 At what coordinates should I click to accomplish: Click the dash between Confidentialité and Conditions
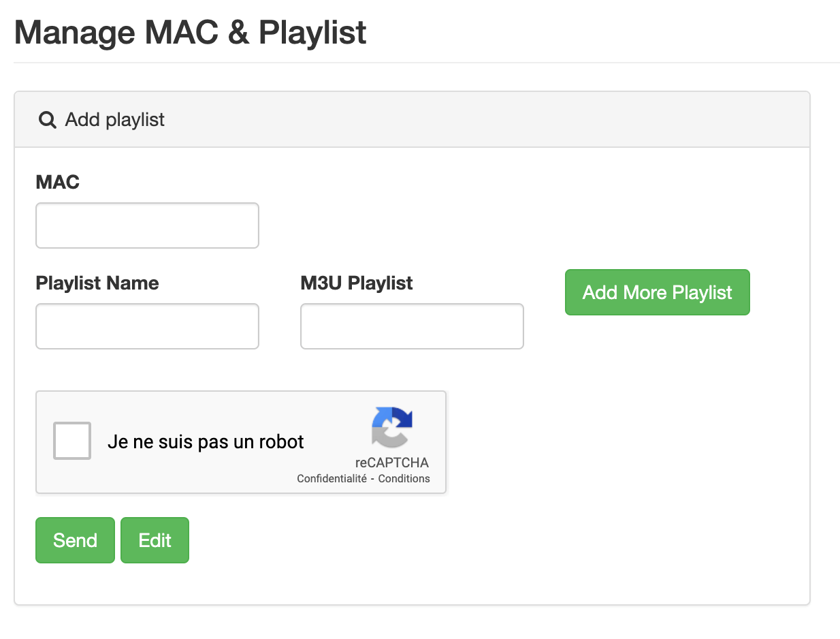372,478
